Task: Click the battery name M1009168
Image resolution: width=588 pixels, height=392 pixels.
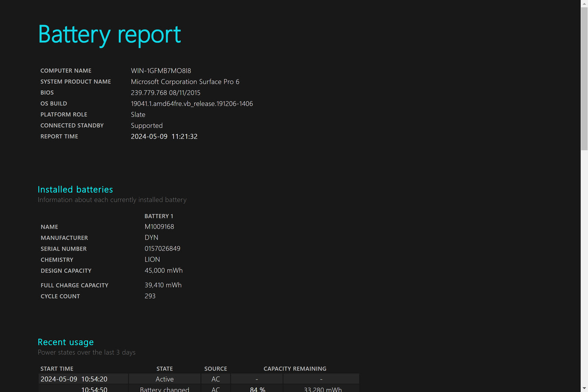Action: tap(159, 227)
